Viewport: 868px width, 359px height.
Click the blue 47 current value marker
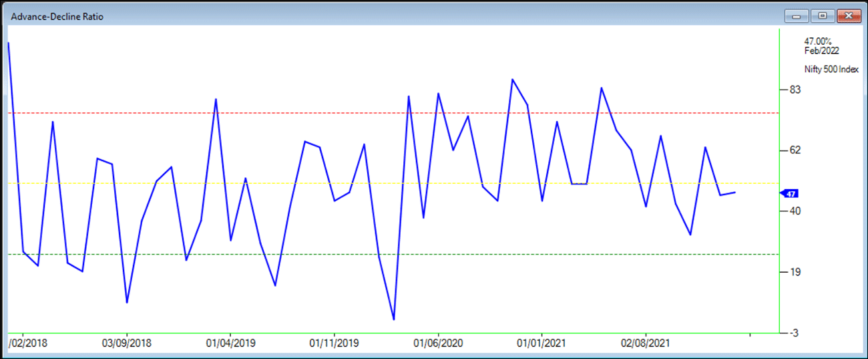789,194
